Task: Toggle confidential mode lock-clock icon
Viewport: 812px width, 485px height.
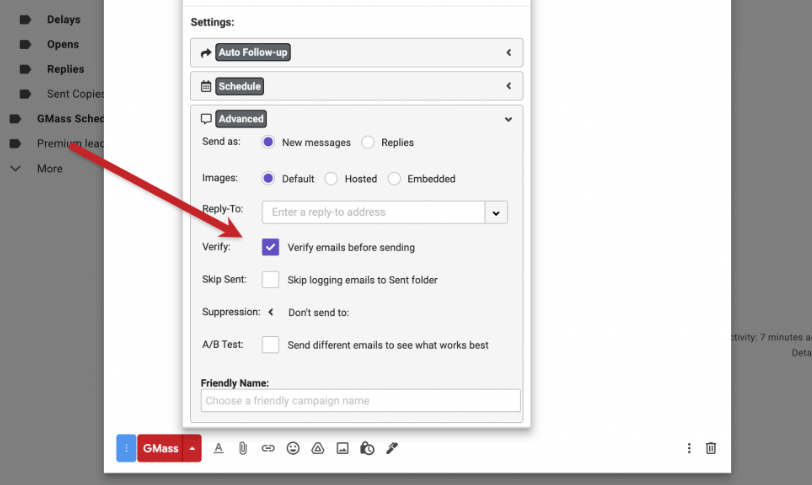Action: point(367,448)
